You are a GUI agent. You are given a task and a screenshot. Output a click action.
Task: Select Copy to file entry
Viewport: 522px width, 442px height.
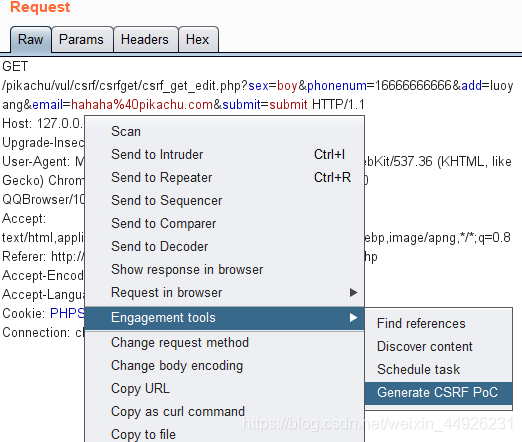(224, 434)
